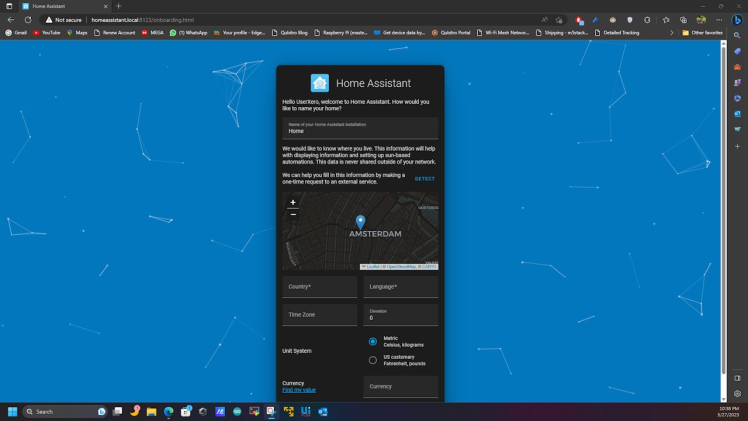Open Maps bookmark
This screenshot has width=748, height=421.
click(x=77, y=33)
